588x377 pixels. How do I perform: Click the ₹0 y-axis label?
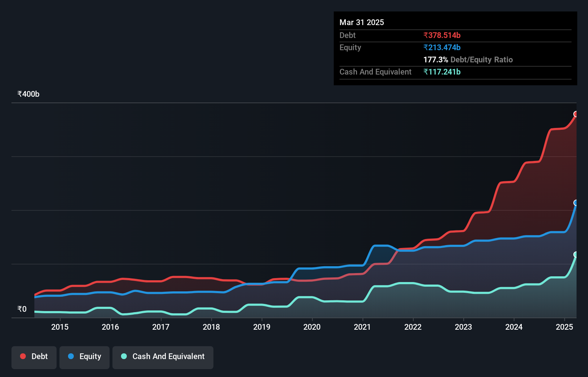[22, 309]
